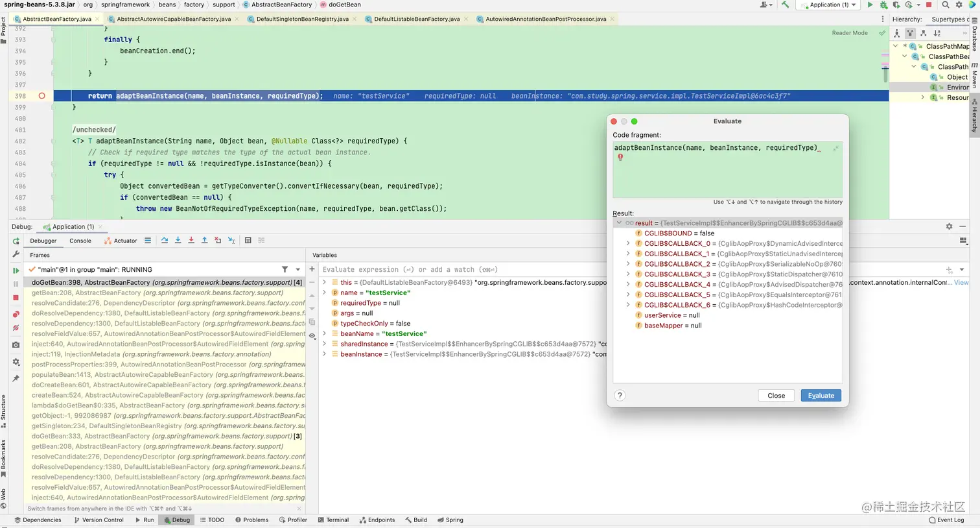This screenshot has height=528, width=980.
Task: Click the AbstractBeanFactory breadcrumb
Action: point(278,5)
